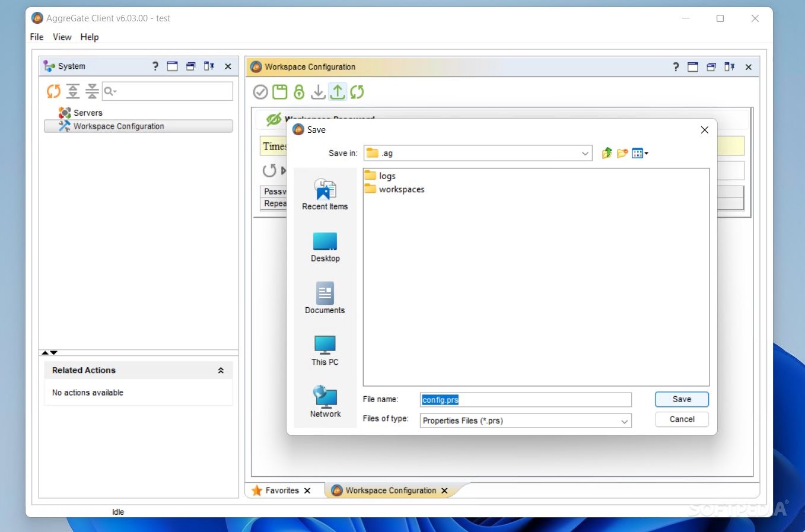
Task: Toggle the green crossed-eye password visibility icon
Action: click(x=273, y=119)
